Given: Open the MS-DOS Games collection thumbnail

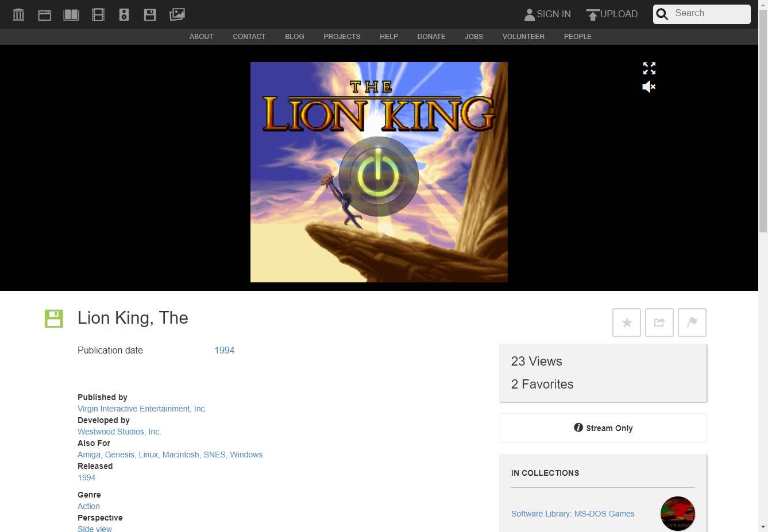Looking at the screenshot, I should [678, 514].
